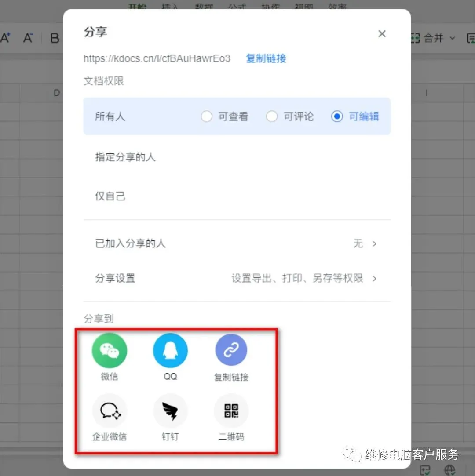Click the status bar icon left of the globe

[425, 470]
